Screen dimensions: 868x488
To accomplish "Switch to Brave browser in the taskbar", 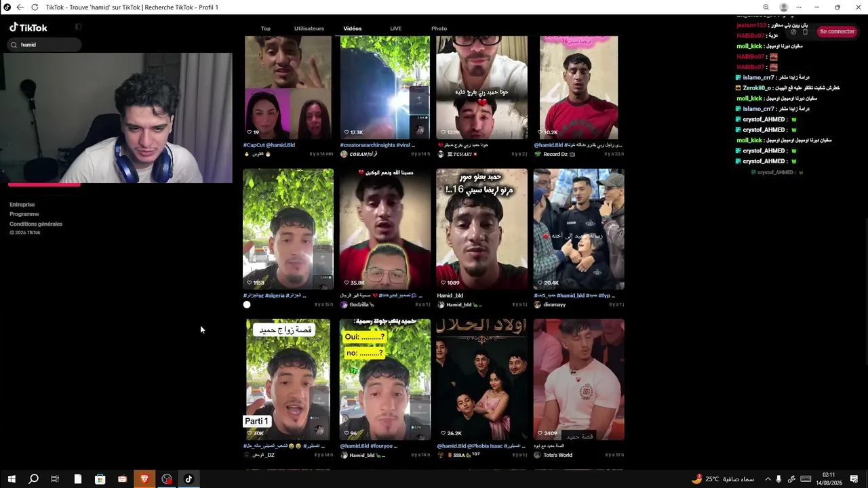I will pyautogui.click(x=144, y=479).
